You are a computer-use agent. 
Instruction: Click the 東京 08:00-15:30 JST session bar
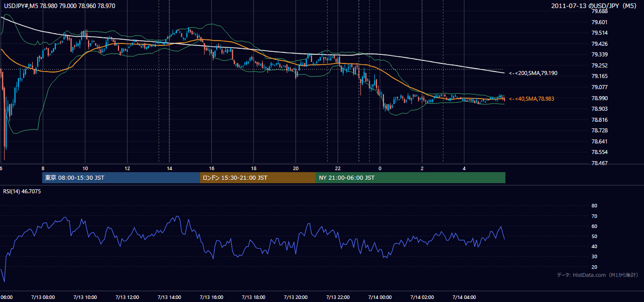tap(121, 178)
